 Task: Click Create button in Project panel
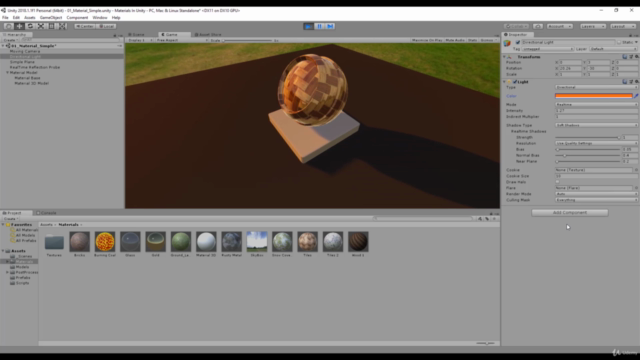coord(11,219)
